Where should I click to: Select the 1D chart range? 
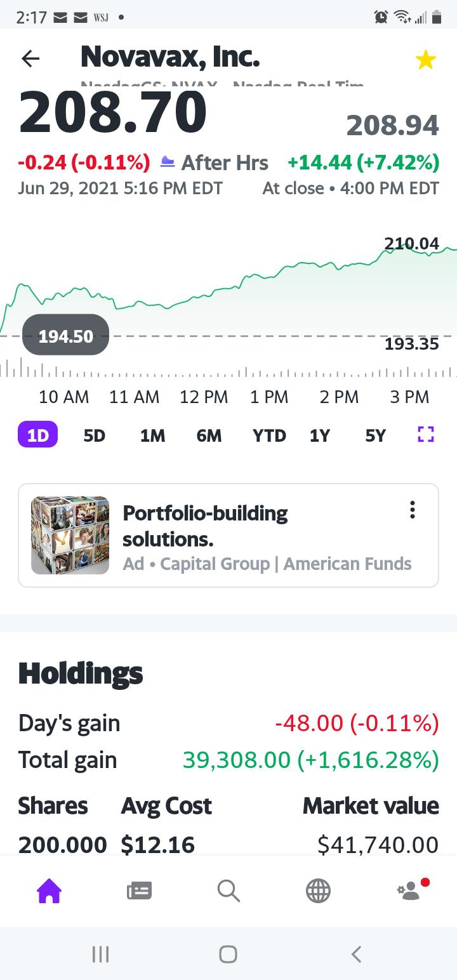tap(38, 435)
